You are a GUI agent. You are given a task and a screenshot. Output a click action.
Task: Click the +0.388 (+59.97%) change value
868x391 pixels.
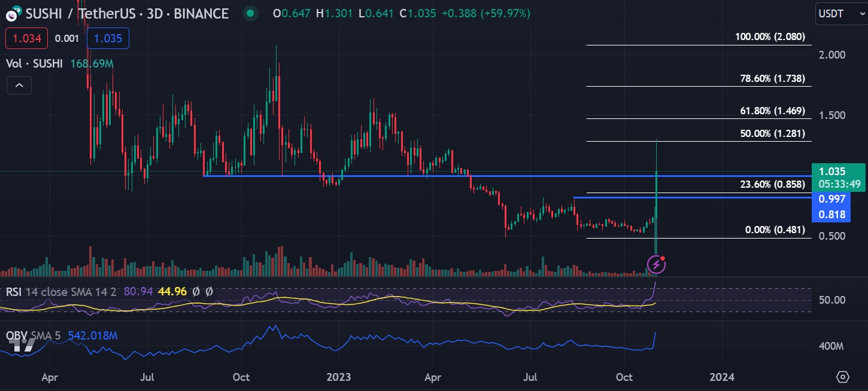(x=485, y=13)
